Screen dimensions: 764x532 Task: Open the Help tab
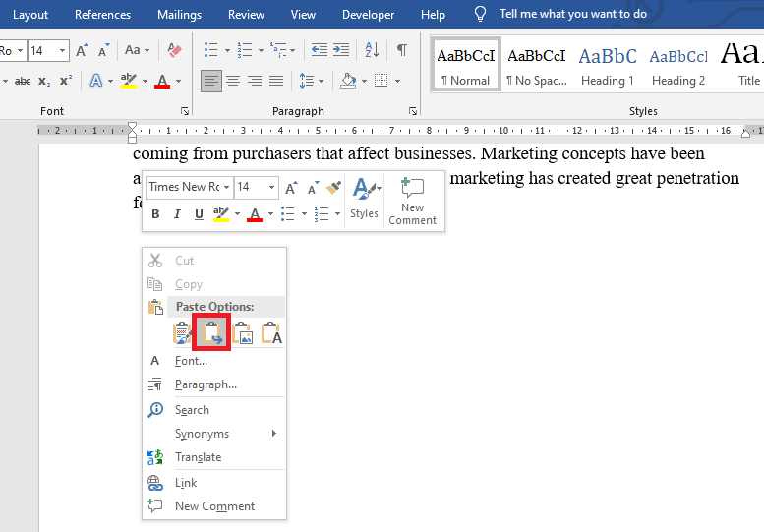(x=434, y=15)
